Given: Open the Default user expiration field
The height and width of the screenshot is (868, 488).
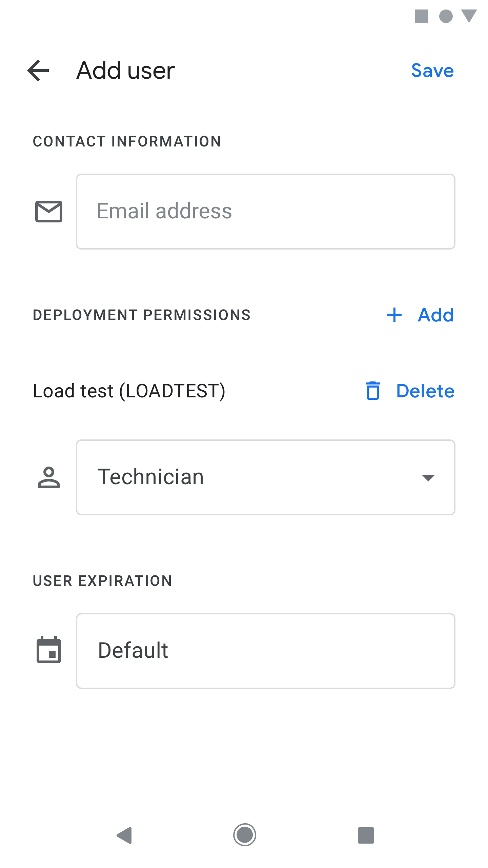Looking at the screenshot, I should point(266,651).
